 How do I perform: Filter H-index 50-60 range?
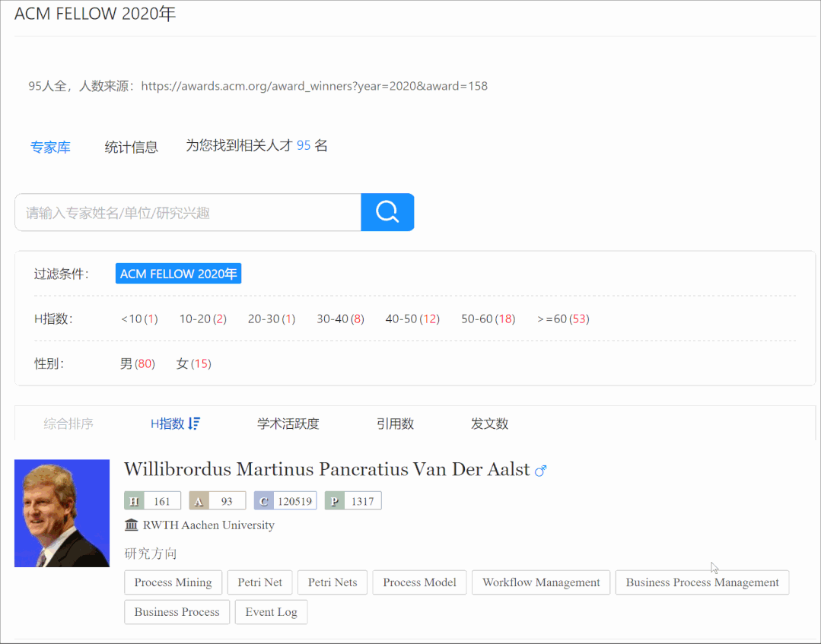[488, 319]
